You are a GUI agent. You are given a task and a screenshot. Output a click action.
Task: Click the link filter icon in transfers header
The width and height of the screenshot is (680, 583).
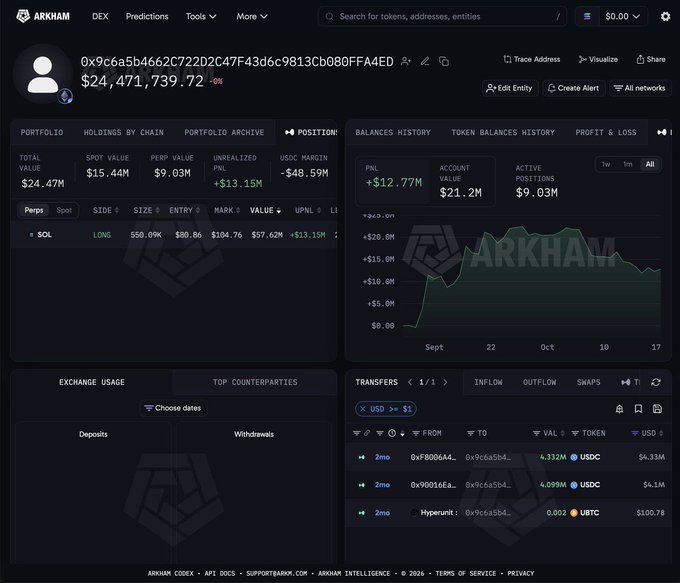366,433
